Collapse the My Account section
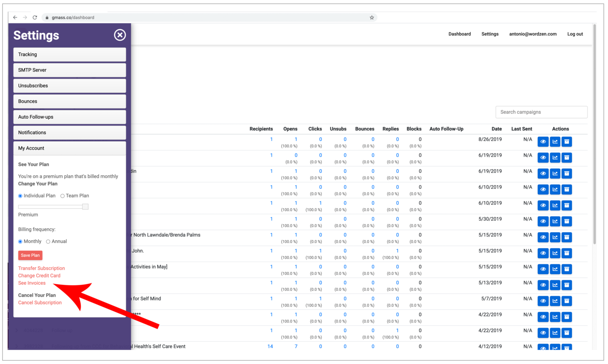This screenshot has height=364, width=608. (70, 148)
